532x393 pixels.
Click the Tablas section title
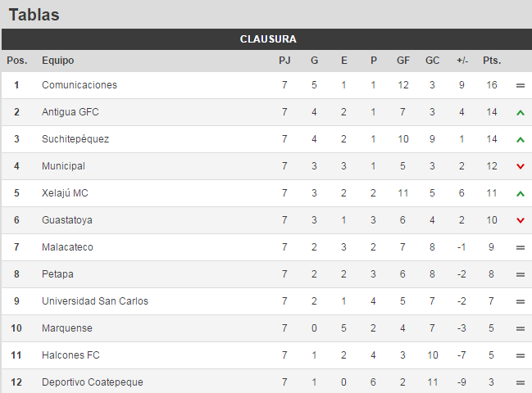pyautogui.click(x=34, y=15)
